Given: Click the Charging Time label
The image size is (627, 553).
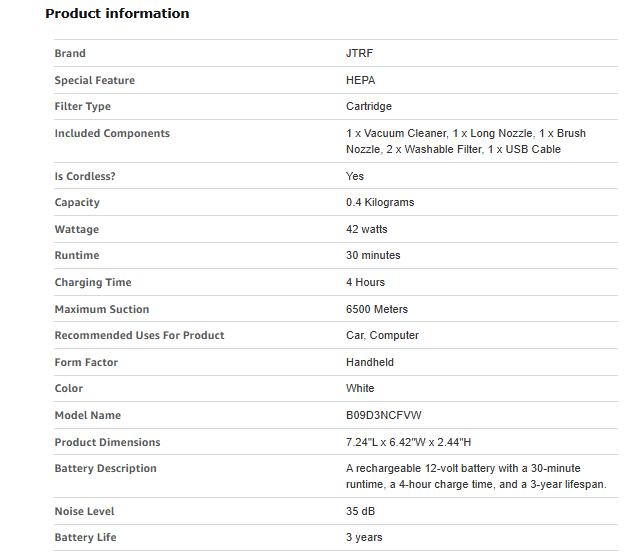Looking at the screenshot, I should pyautogui.click(x=93, y=282).
